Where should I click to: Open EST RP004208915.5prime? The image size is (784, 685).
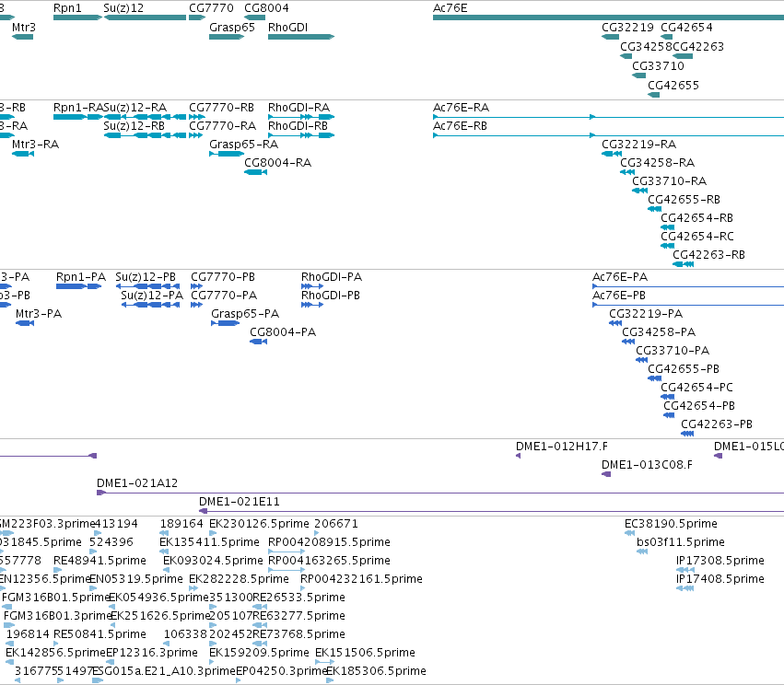click(329, 542)
